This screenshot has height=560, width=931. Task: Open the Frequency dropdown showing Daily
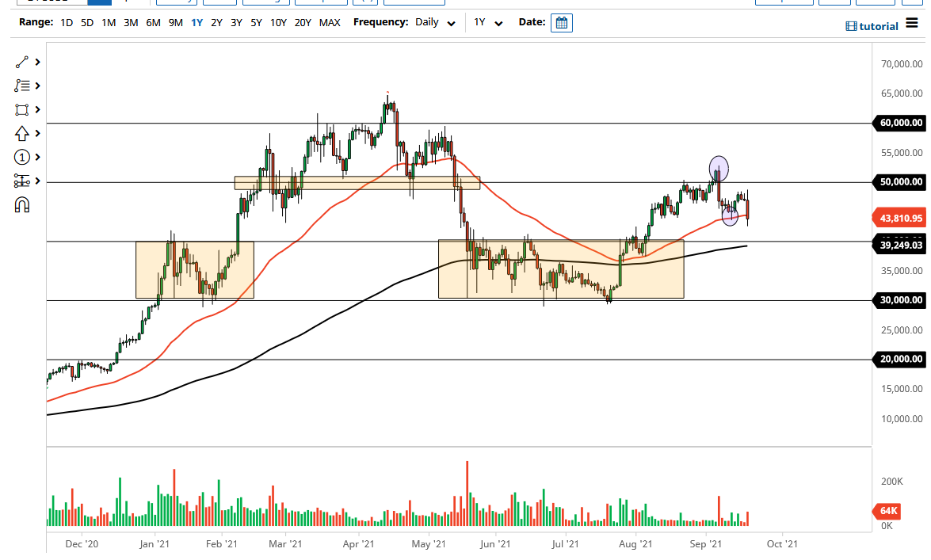click(x=434, y=23)
